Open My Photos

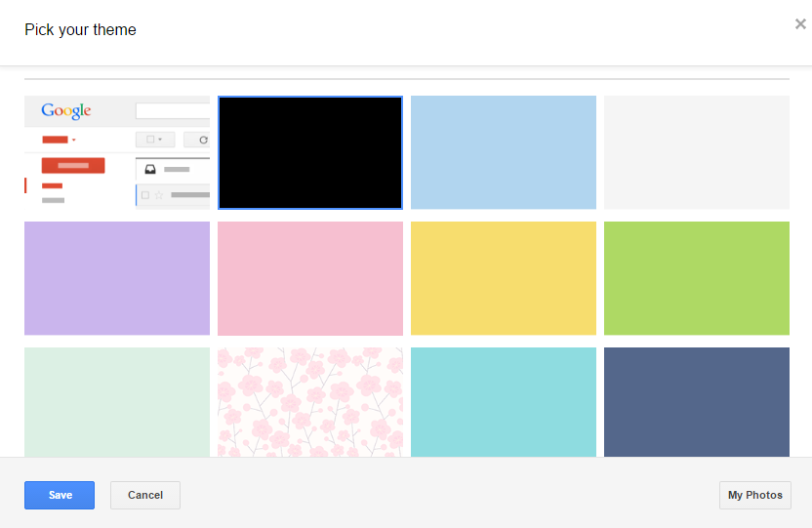point(755,495)
